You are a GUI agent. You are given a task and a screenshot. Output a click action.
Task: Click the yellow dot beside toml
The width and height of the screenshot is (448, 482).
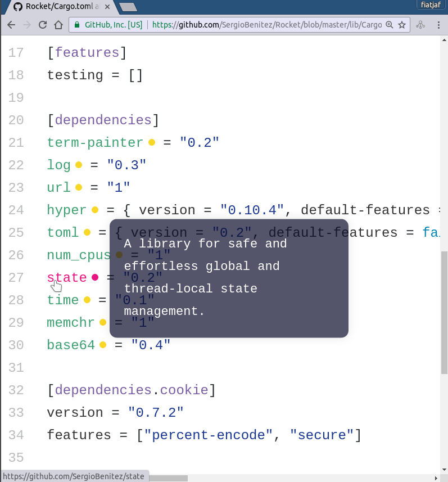(87, 232)
